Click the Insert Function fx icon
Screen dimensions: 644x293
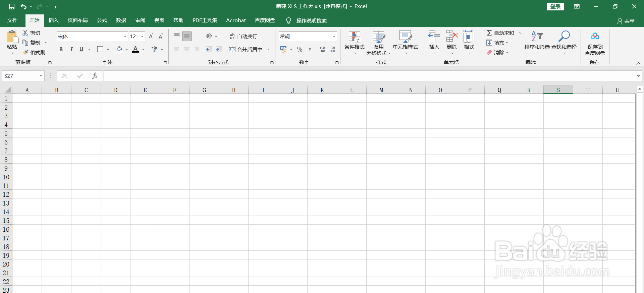tap(95, 76)
